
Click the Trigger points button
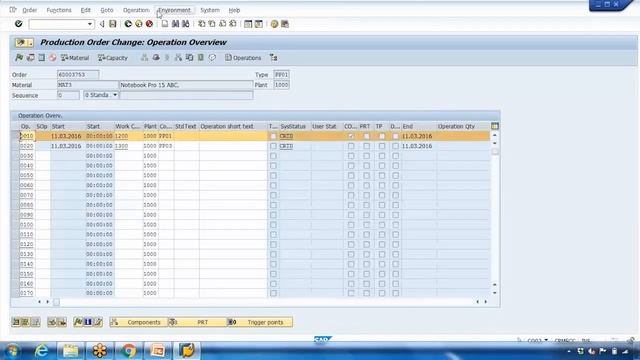click(x=260, y=322)
